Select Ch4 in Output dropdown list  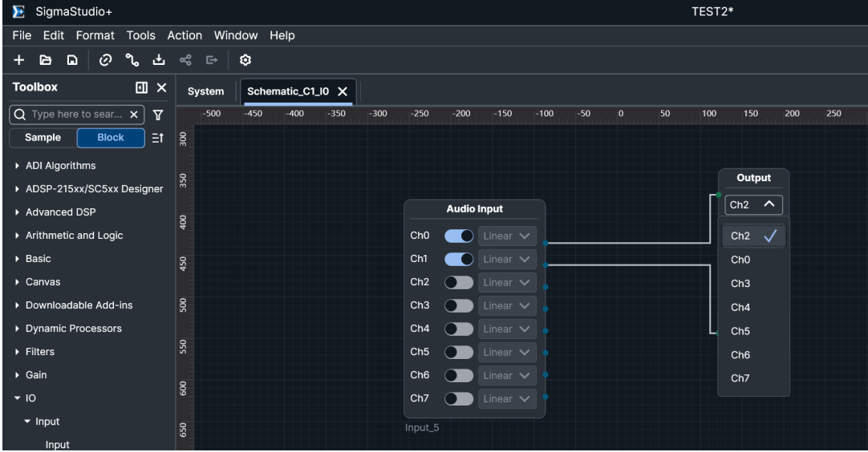tap(753, 308)
